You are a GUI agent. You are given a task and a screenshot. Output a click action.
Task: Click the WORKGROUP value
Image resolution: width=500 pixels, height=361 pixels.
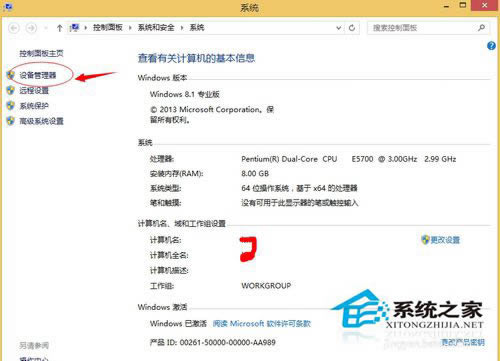[x=266, y=286]
